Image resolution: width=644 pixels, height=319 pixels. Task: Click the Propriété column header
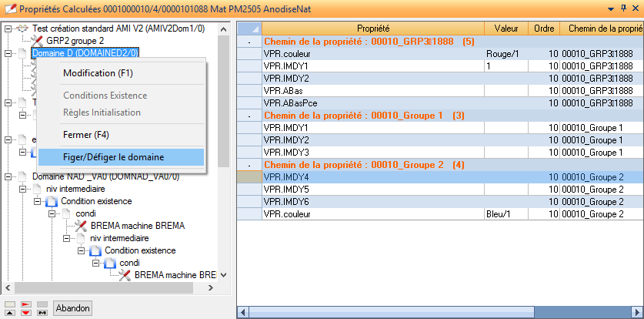click(372, 29)
